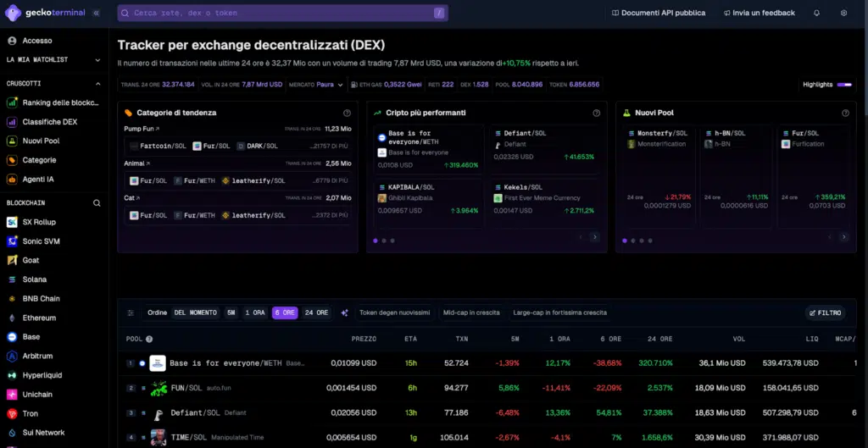Select the 1 ORA timeframe tab
This screenshot has height=448, width=868.
coord(255,313)
